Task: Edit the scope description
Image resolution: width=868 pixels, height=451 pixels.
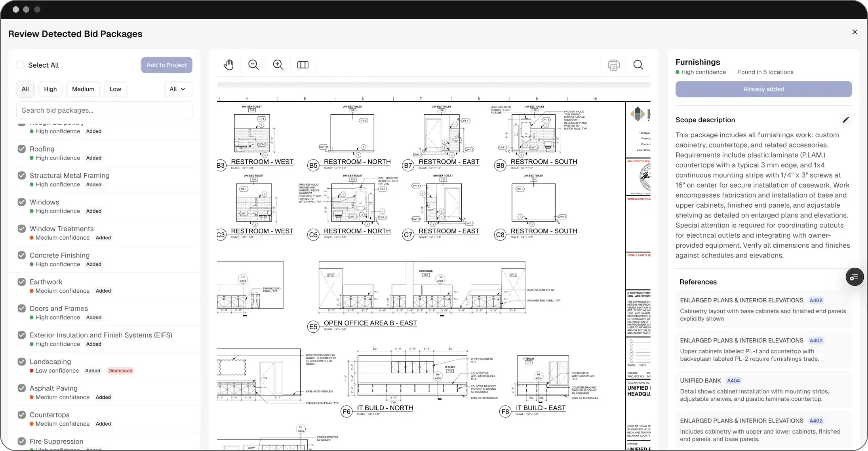Action: (x=846, y=120)
